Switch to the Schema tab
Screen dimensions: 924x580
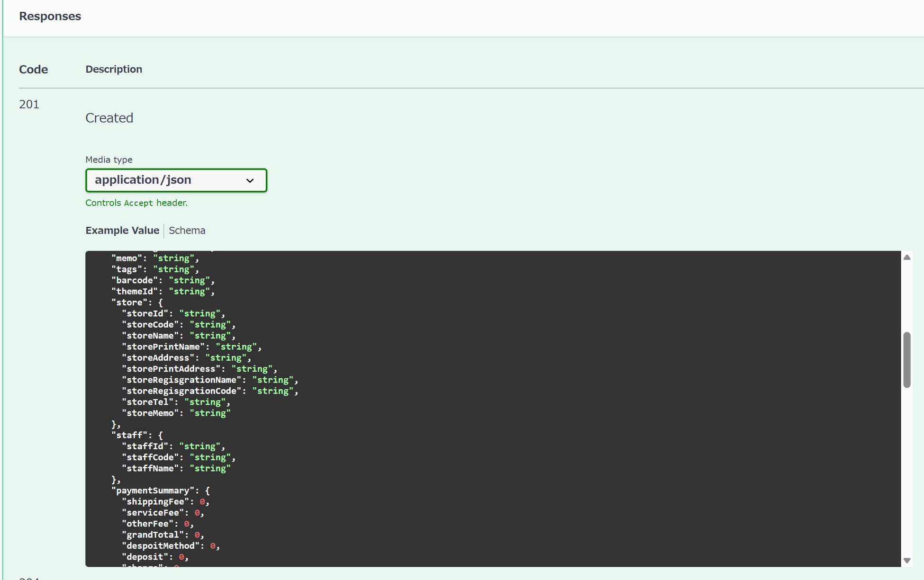click(187, 231)
